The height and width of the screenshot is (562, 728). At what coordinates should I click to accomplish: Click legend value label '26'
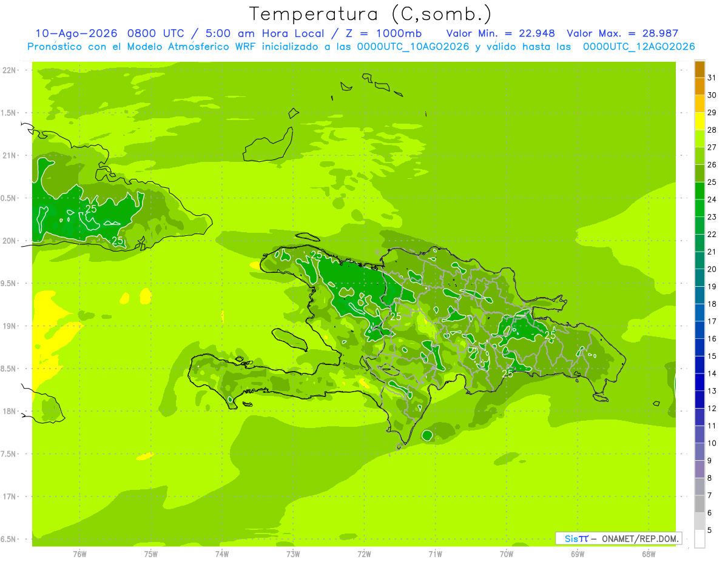(712, 165)
